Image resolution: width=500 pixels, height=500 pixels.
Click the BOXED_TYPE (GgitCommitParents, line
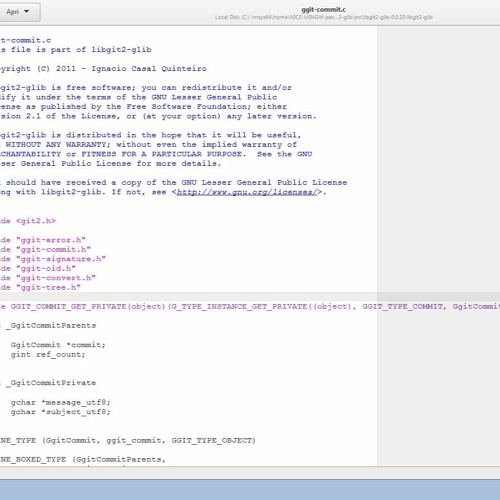(x=83, y=460)
